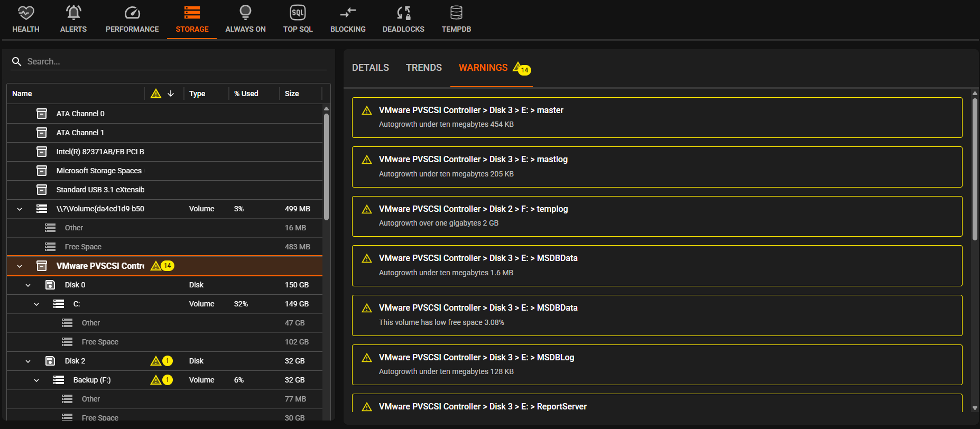
Task: Switch to the Details tab
Action: coord(371,68)
